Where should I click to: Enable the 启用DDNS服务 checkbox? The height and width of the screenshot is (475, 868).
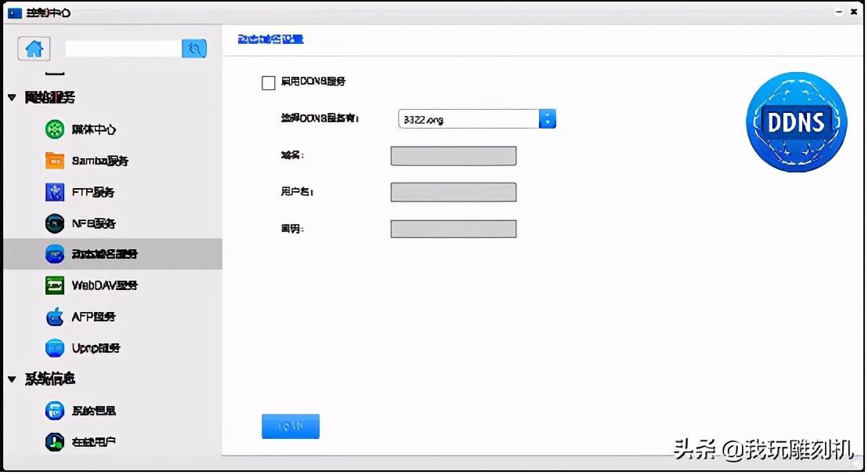coord(269,82)
